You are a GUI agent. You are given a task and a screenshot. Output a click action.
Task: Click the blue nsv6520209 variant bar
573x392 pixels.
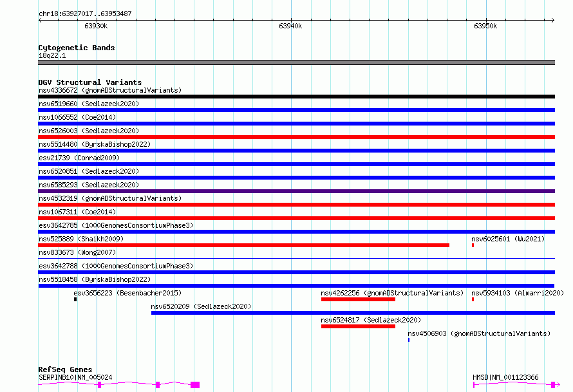tap(353, 313)
